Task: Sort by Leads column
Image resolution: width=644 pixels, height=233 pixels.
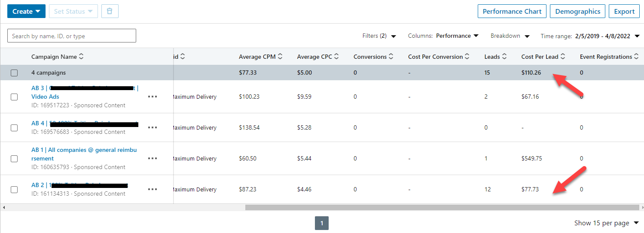Action: click(504, 57)
